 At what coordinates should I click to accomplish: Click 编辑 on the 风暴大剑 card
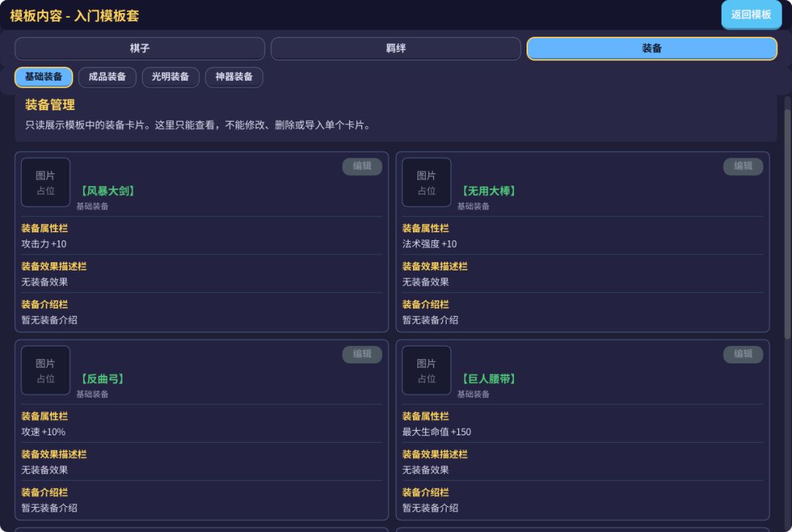(362, 166)
